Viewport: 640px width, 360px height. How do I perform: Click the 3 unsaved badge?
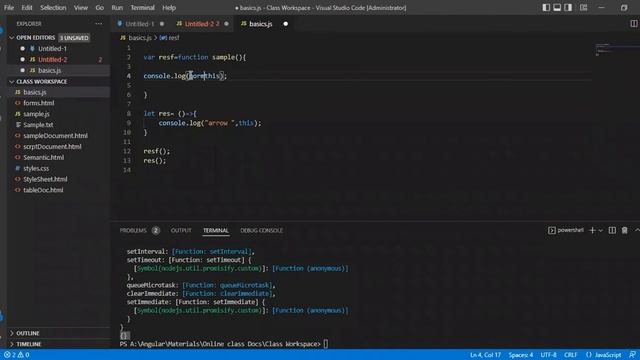pyautogui.click(x=74, y=38)
